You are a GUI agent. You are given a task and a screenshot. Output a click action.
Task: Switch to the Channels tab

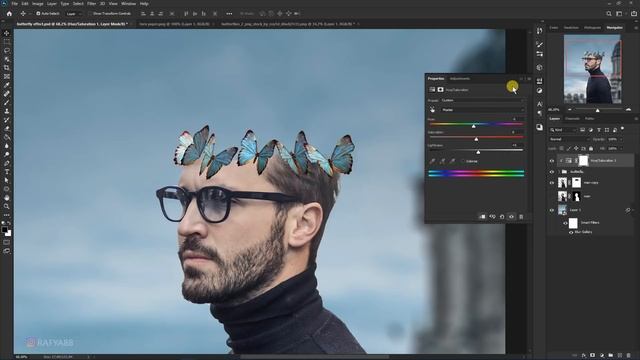[572, 119]
